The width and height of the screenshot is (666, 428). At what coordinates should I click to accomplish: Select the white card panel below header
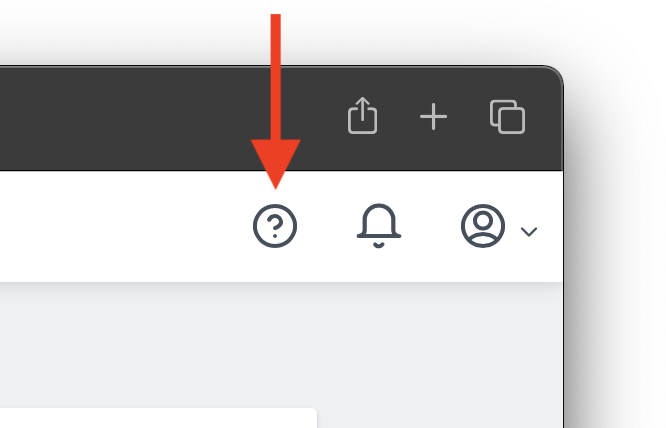tap(158, 418)
